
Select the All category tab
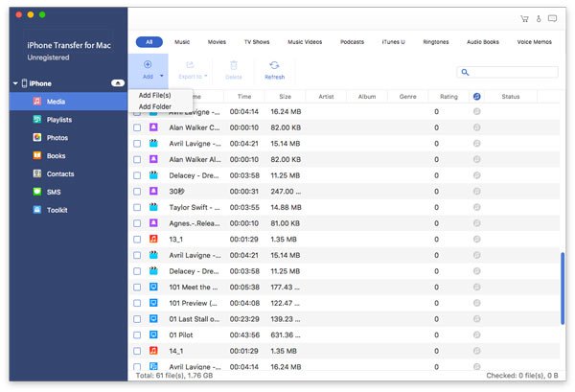pyautogui.click(x=149, y=42)
